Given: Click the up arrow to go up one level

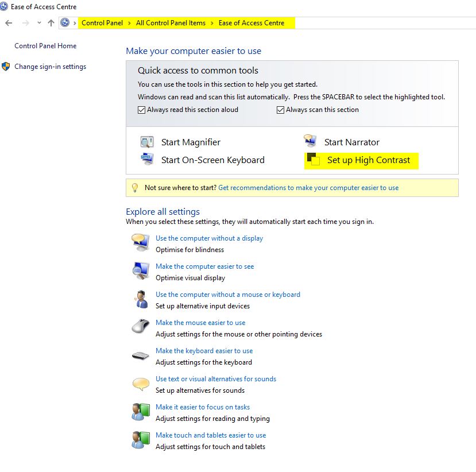Looking at the screenshot, I should click(51, 23).
